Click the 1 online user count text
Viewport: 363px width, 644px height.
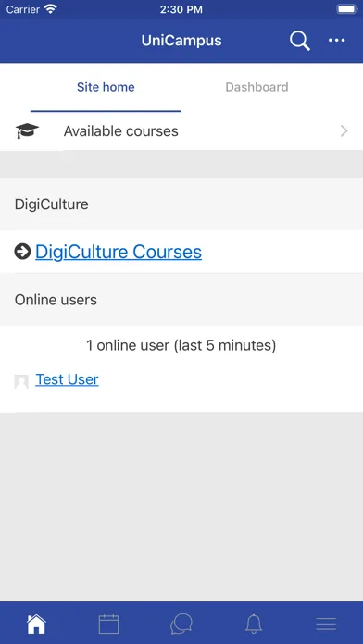point(181,345)
